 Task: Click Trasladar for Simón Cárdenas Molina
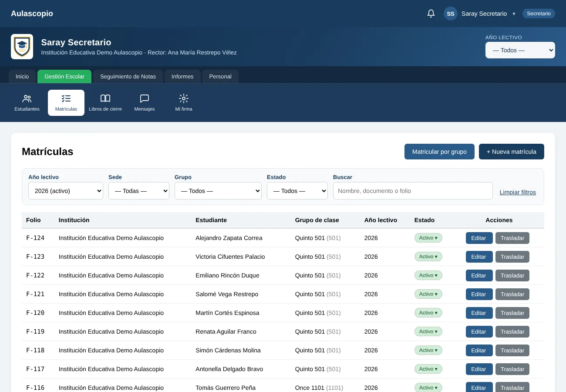click(512, 351)
